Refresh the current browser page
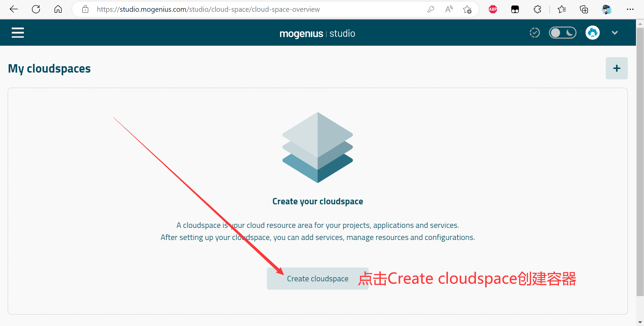This screenshot has width=644, height=326. [x=36, y=9]
